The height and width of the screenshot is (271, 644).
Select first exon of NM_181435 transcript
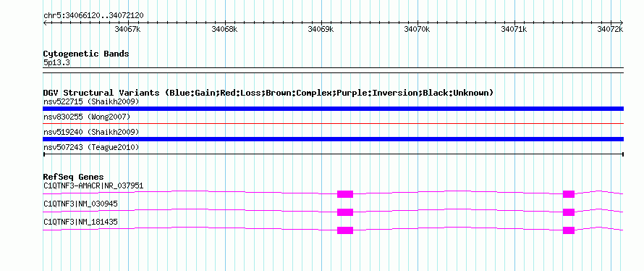pyautogui.click(x=345, y=230)
